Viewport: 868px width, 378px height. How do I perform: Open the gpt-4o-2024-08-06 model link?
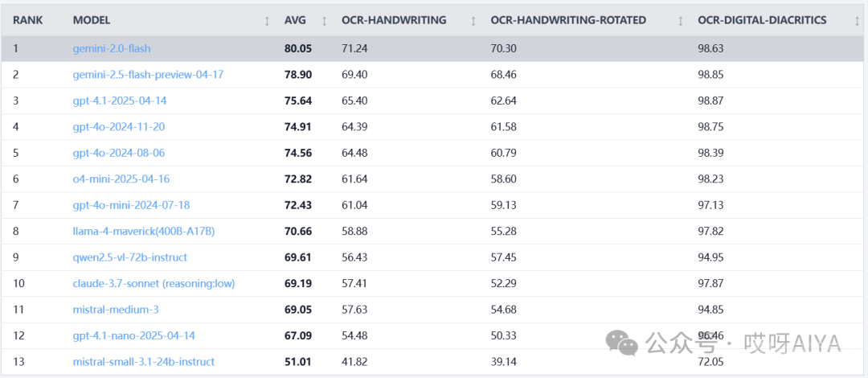[x=119, y=153]
